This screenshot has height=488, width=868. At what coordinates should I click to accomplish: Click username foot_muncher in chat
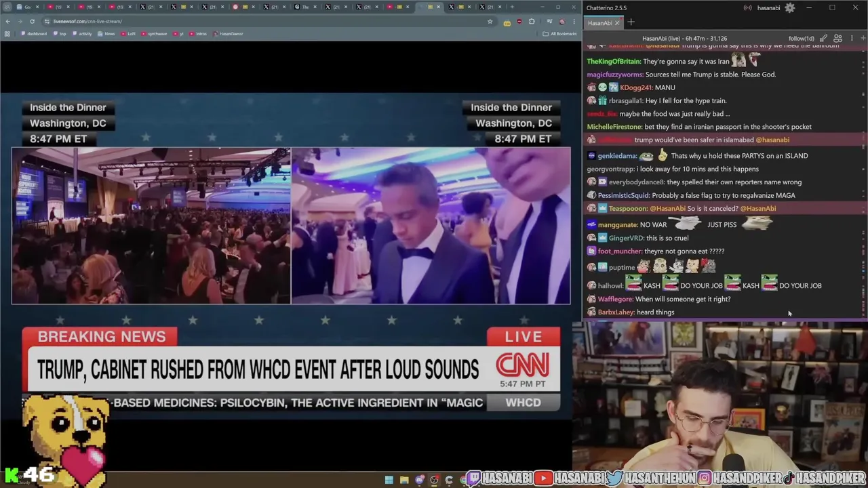point(620,251)
